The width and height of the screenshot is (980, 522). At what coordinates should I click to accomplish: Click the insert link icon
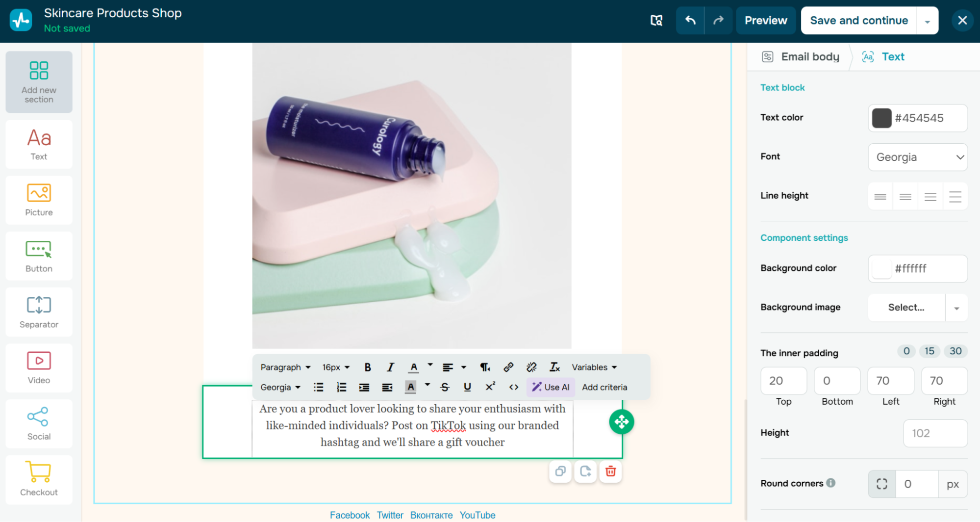508,367
